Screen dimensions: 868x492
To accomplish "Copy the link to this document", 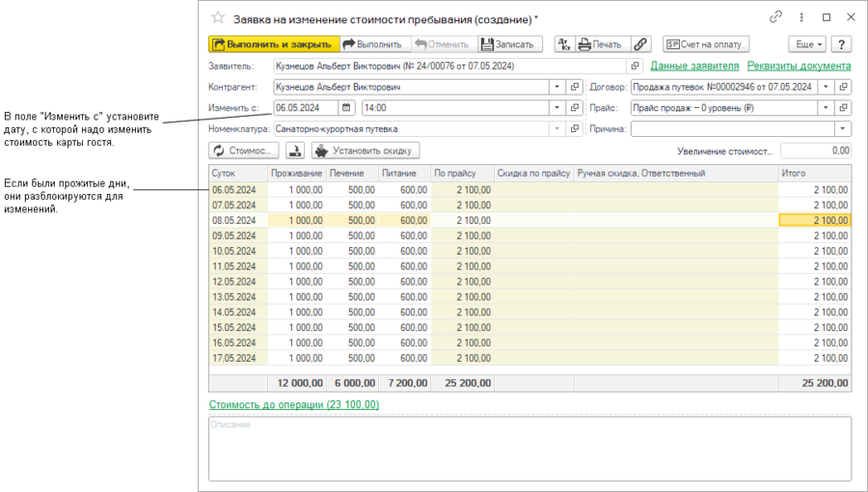I will pyautogui.click(x=775, y=18).
